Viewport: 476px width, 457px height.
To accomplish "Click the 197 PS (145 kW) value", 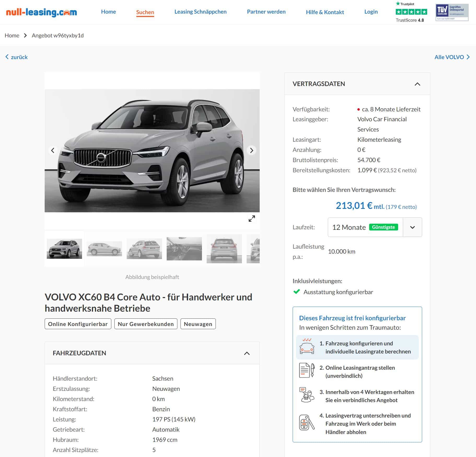I will point(174,419).
